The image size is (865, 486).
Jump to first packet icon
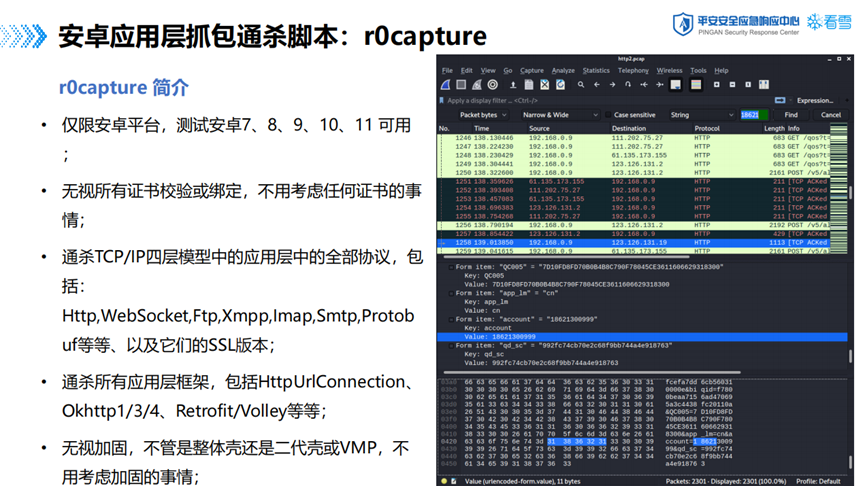pos(644,85)
